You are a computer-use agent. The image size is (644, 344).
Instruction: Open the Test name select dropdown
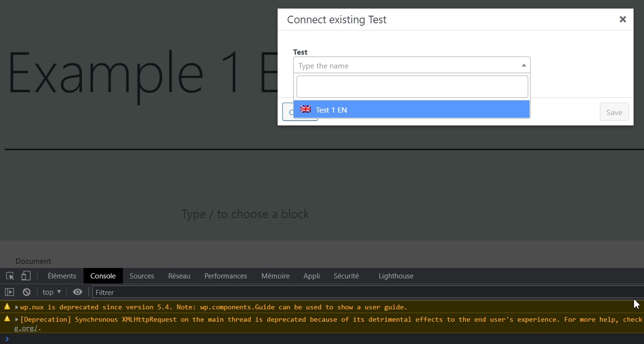click(x=411, y=65)
